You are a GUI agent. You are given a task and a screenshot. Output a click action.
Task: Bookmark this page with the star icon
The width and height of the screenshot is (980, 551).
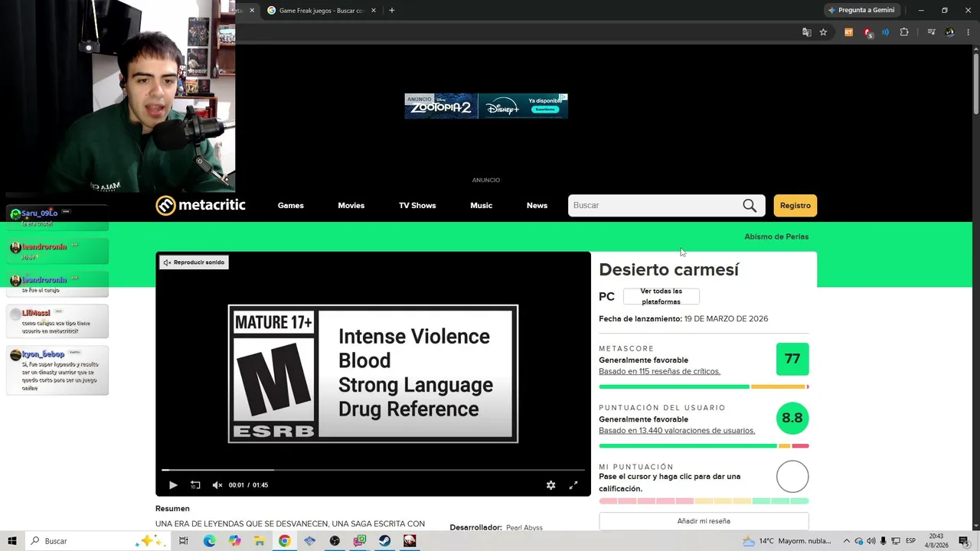pos(823,32)
